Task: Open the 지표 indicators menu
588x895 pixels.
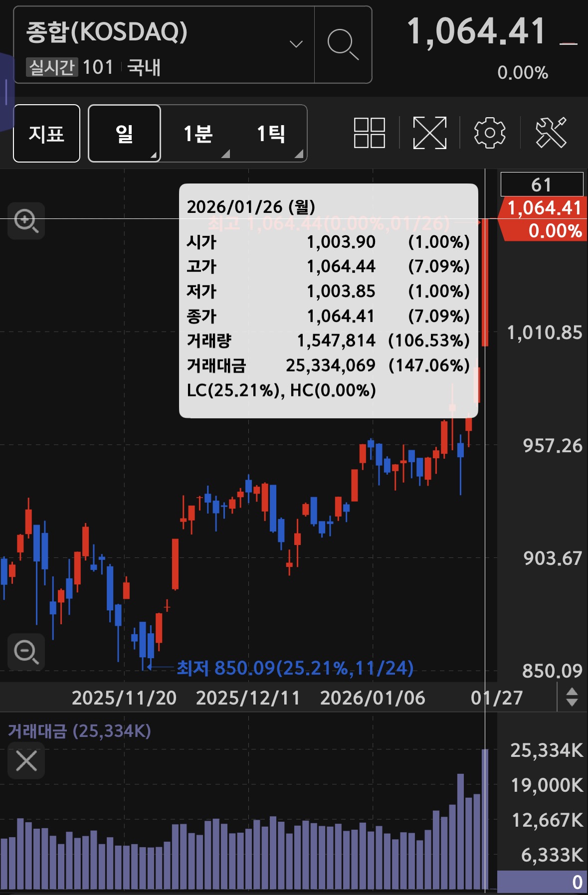Action: pos(46,133)
